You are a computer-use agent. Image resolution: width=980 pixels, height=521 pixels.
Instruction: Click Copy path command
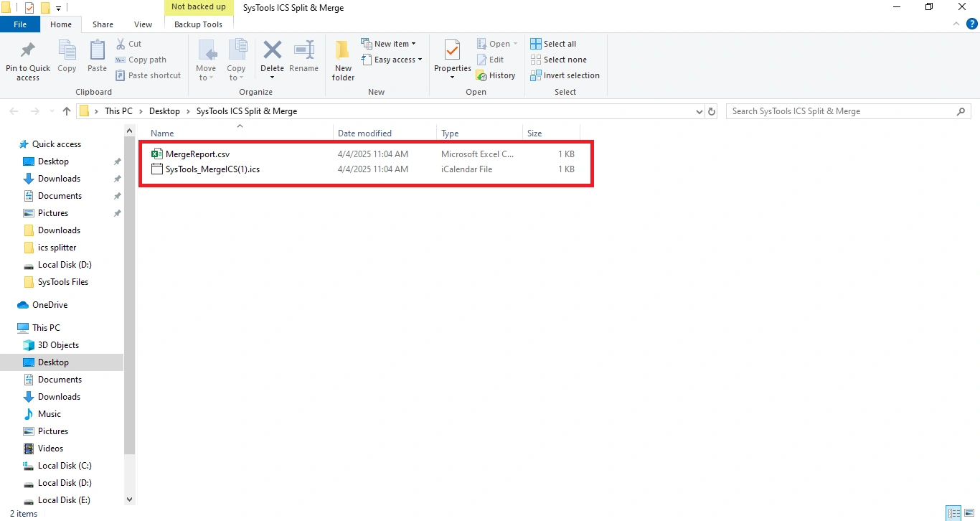coord(141,60)
